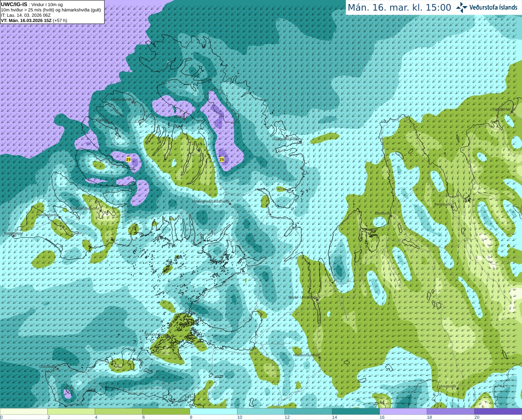Image resolution: width=522 pixels, height=420 pixels.
Task: Click the above 20 m/s dark purple legend swatch
Action: 498,411
